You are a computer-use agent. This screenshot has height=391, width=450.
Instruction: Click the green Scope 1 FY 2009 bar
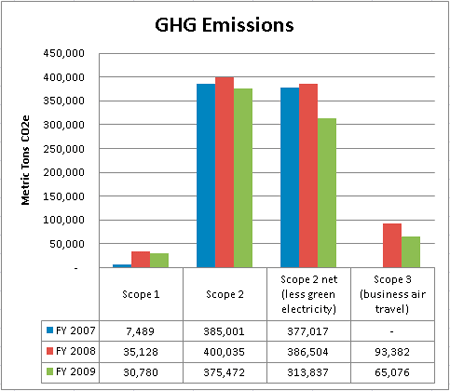pyautogui.click(x=159, y=260)
